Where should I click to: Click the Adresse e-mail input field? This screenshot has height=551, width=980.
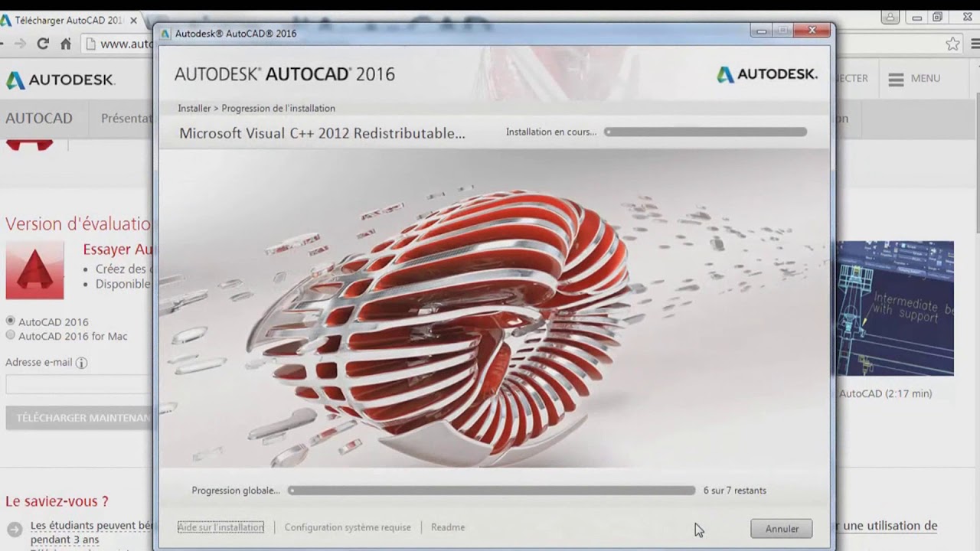point(78,384)
